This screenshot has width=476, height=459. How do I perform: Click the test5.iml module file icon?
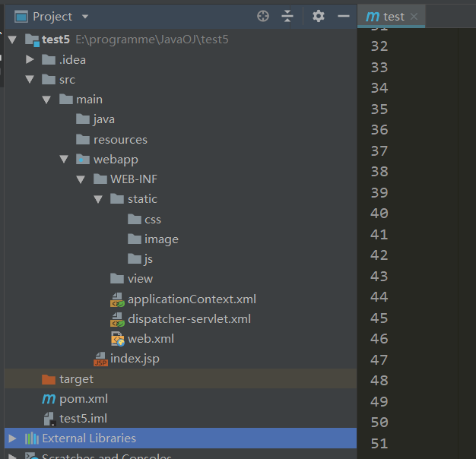pyautogui.click(x=49, y=419)
